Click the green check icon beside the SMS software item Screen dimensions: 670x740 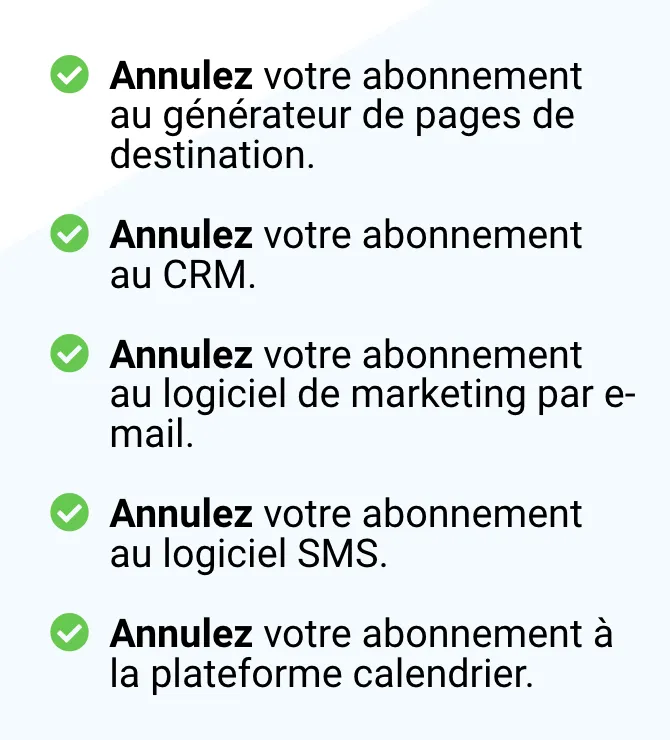[x=69, y=512]
